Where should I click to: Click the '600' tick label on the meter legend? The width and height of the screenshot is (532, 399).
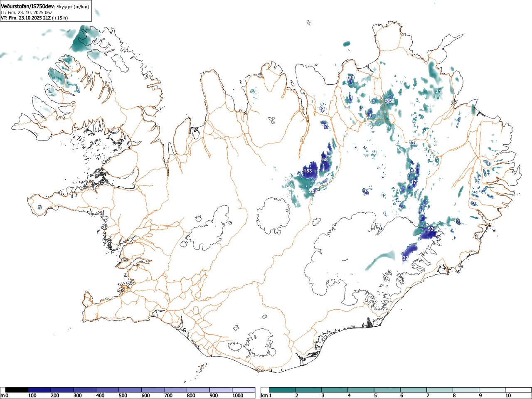[x=145, y=396]
